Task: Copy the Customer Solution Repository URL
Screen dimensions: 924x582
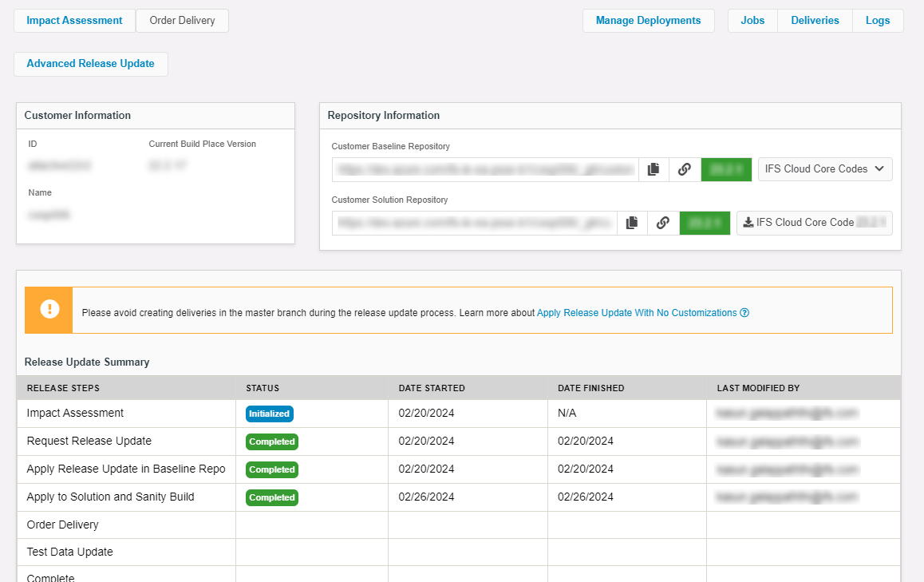Action: pos(632,223)
